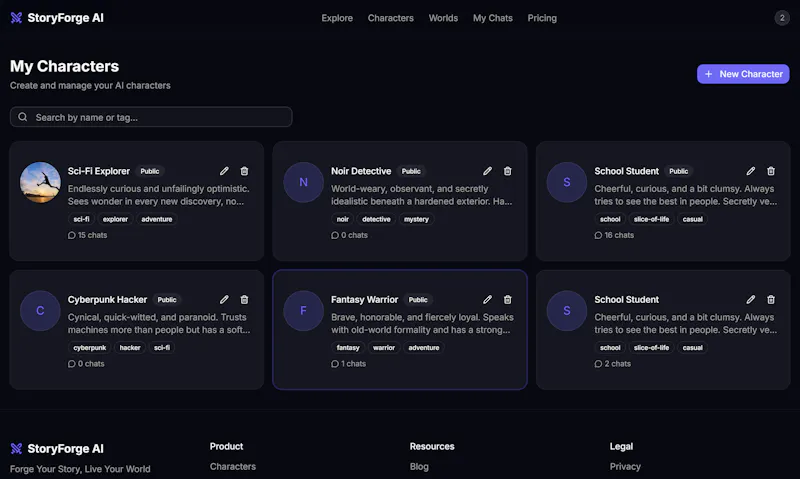Screen dimensions: 800x479
Task: Open the Cyberpunk Hacker card title
Action: [107, 299]
